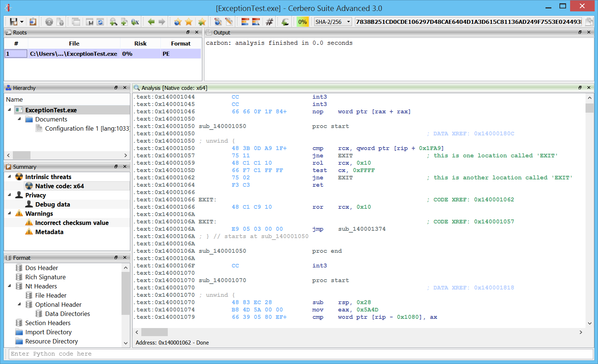Go back with the green left arrow
598x364 pixels.
click(x=151, y=22)
